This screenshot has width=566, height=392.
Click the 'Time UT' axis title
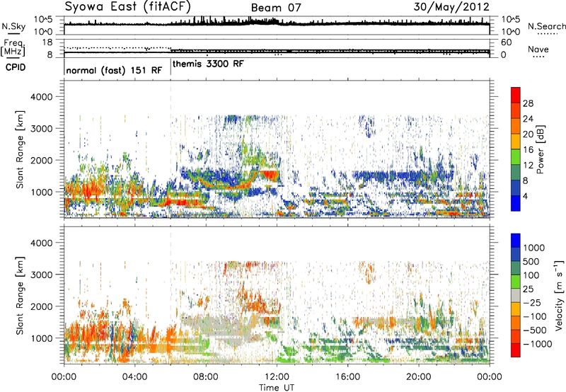277,388
